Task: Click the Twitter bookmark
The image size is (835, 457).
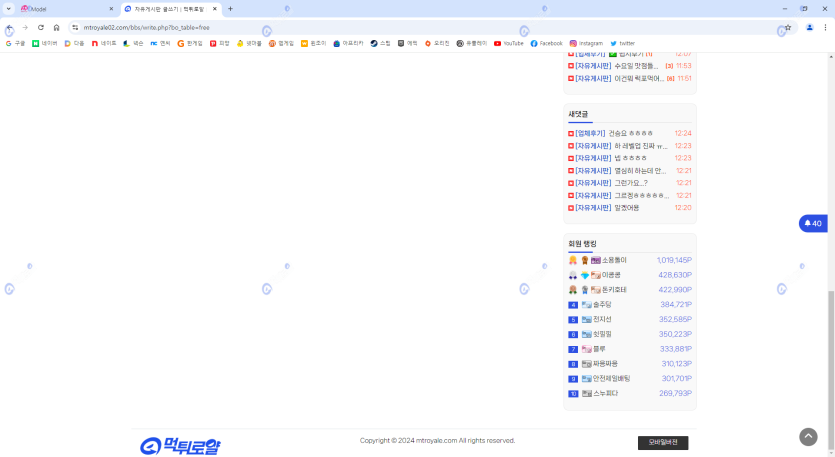Action: point(622,43)
